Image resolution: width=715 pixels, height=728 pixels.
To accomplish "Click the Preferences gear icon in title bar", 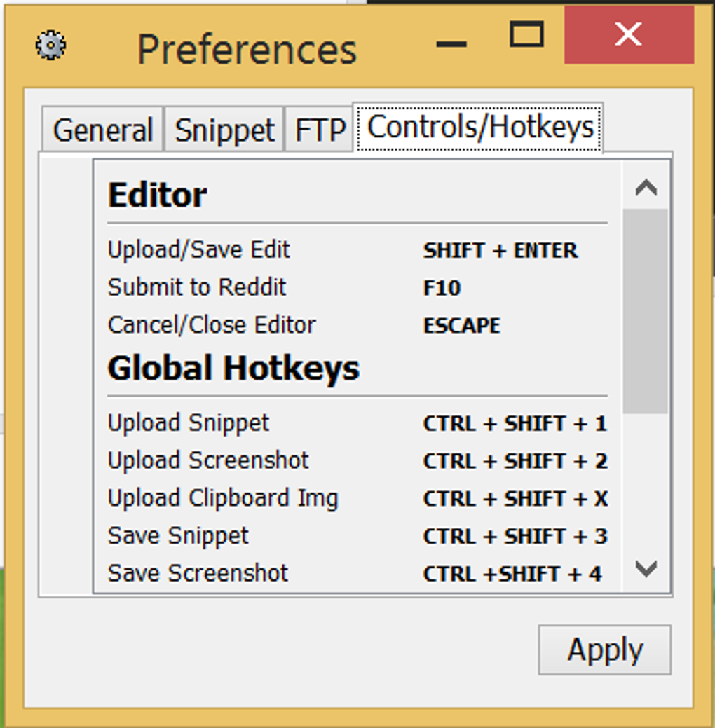I will [50, 46].
